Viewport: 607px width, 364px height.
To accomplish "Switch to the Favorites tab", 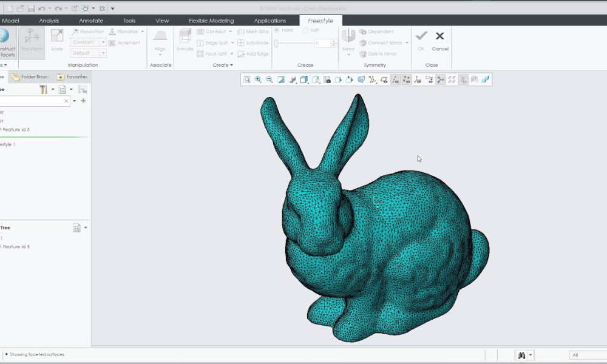I will coord(72,76).
